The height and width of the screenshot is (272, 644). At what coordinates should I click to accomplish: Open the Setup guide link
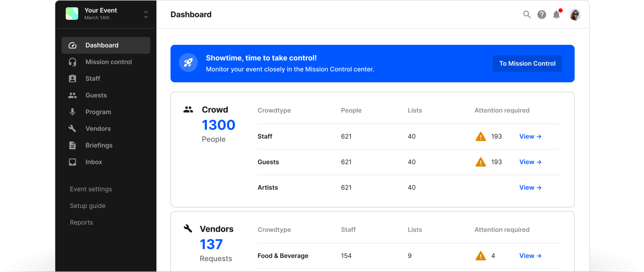coord(87,206)
